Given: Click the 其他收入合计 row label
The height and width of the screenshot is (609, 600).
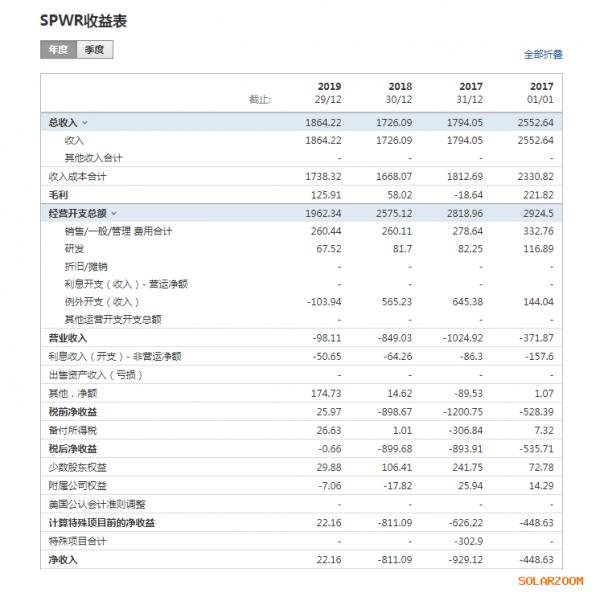Looking at the screenshot, I should click(x=93, y=158).
